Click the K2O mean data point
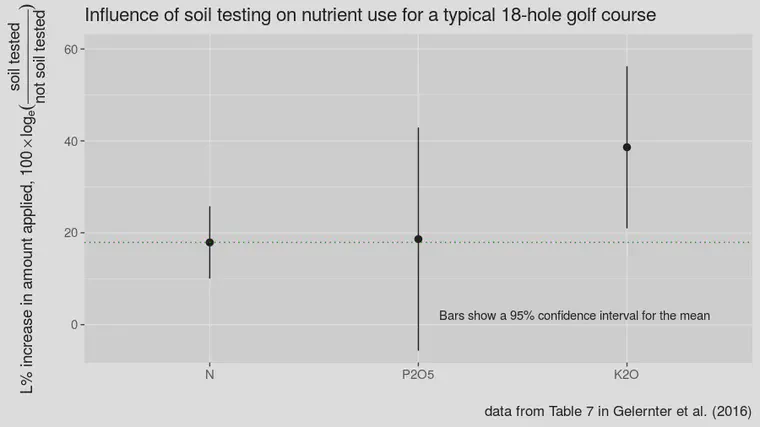This screenshot has width=760, height=427. (x=627, y=147)
